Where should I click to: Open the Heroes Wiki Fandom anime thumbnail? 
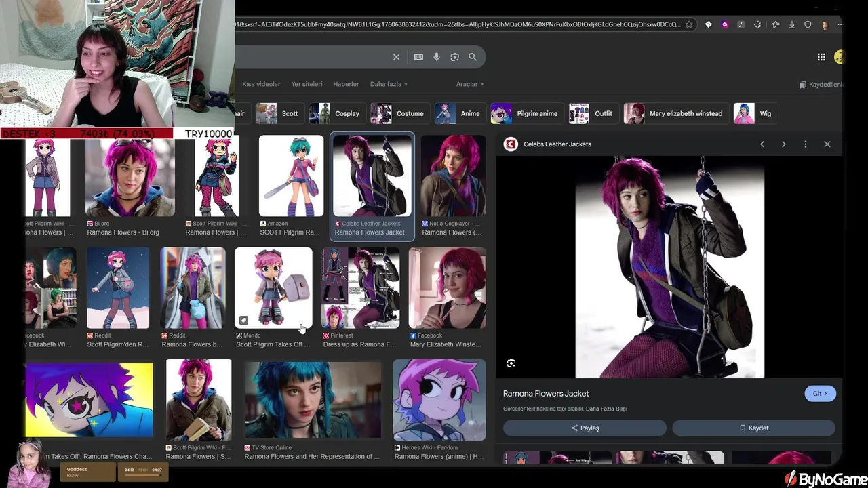(439, 400)
